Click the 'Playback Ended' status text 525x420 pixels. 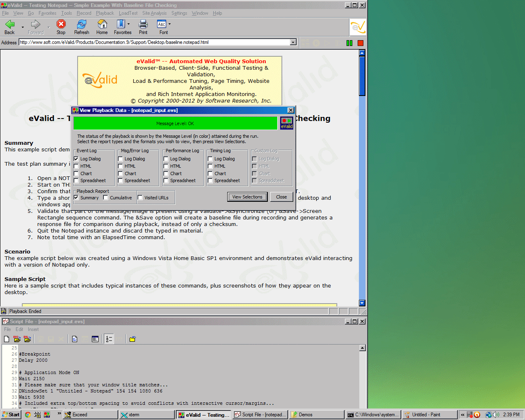coord(25,311)
